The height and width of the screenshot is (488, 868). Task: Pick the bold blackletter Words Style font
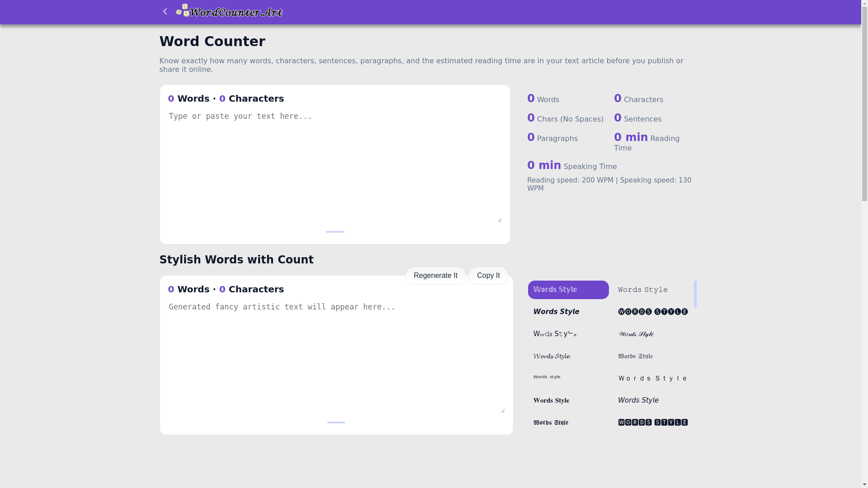tap(568, 422)
